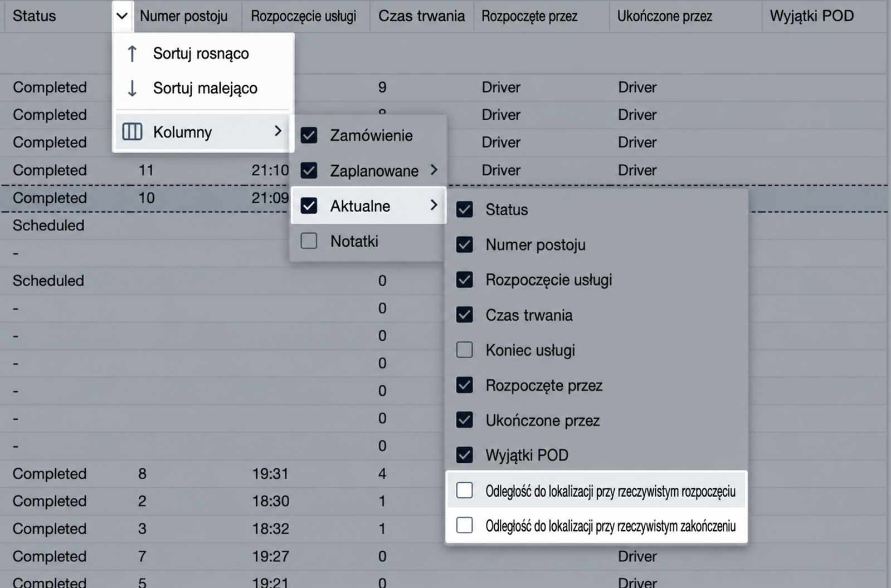Screen dimensions: 891x588
Task: Click the Status column header label
Action: (x=34, y=16)
